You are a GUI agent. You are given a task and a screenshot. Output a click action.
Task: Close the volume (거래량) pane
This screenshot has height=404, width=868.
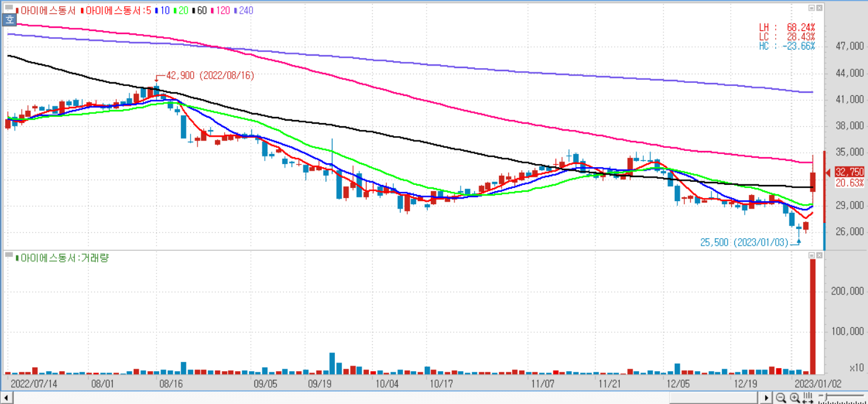820,255
